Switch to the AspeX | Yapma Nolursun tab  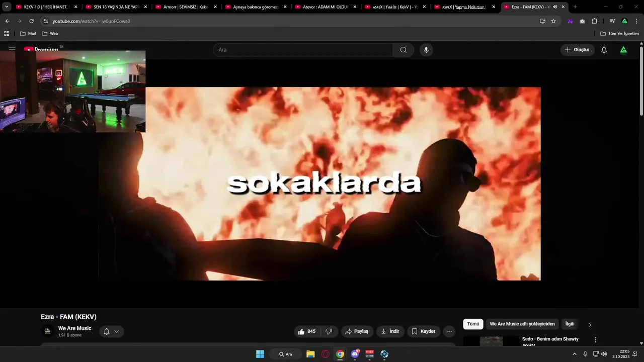(x=463, y=7)
